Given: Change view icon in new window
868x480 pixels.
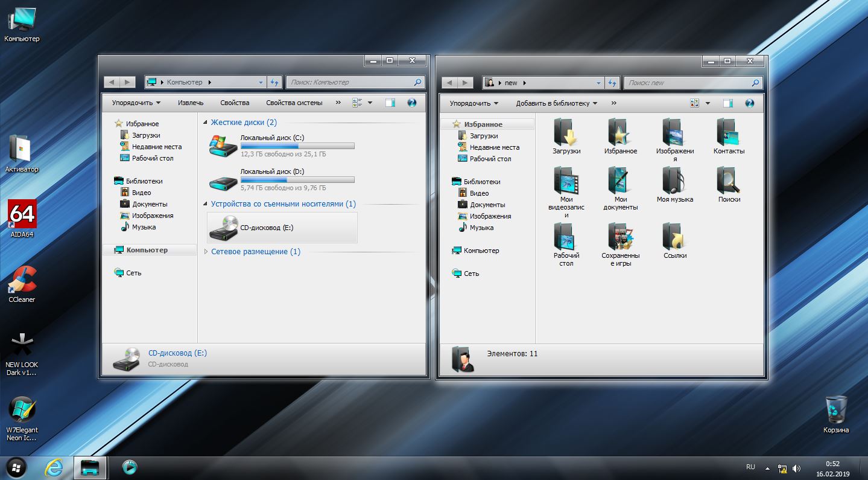Looking at the screenshot, I should point(695,103).
